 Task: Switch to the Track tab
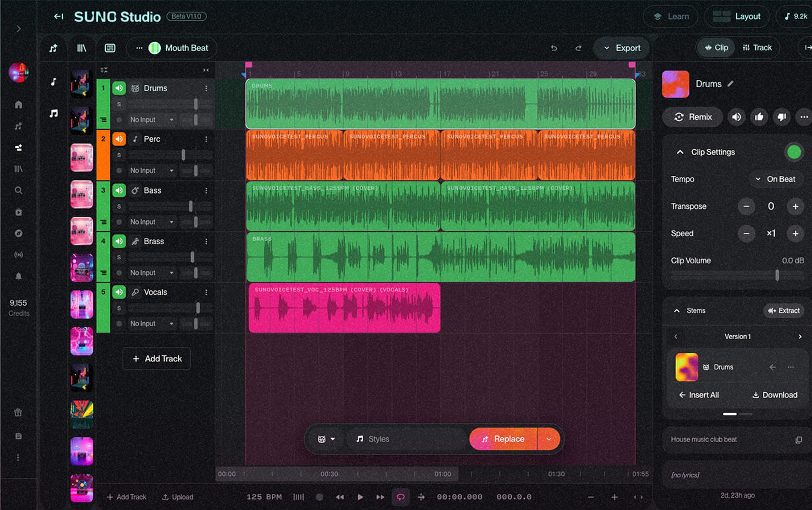[x=757, y=48]
